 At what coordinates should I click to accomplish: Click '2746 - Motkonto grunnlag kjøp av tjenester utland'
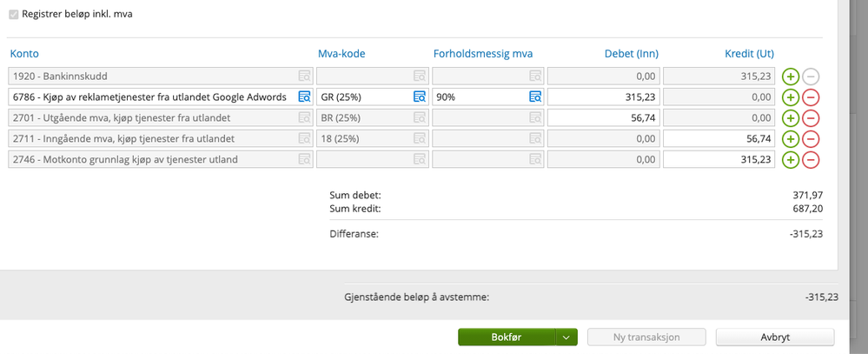(125, 159)
